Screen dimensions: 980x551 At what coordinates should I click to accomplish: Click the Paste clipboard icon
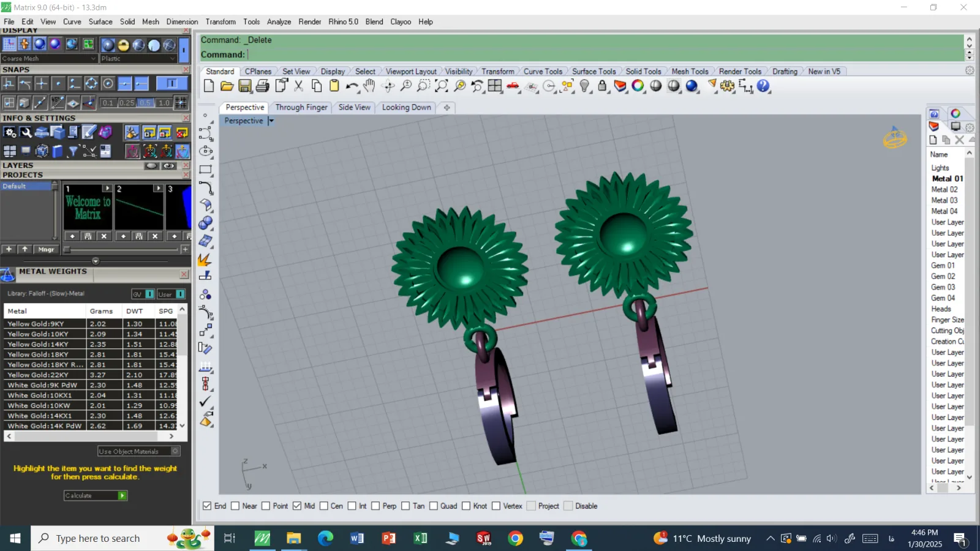(334, 86)
